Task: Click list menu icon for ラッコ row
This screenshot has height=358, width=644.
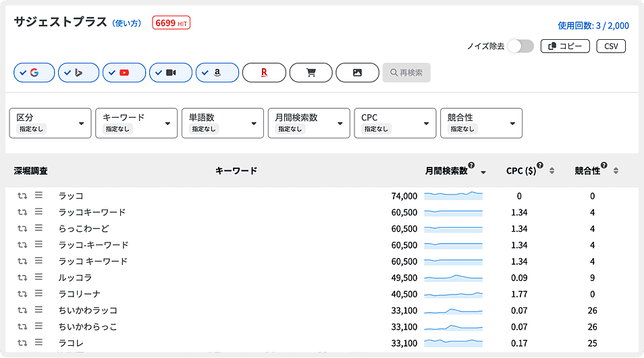Action: click(38, 195)
